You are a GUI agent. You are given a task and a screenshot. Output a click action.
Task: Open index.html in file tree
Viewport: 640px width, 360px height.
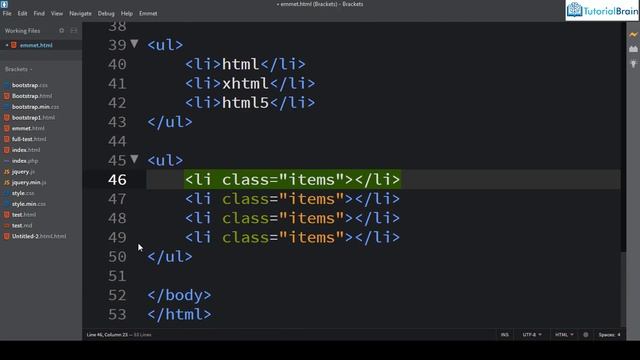point(26,150)
